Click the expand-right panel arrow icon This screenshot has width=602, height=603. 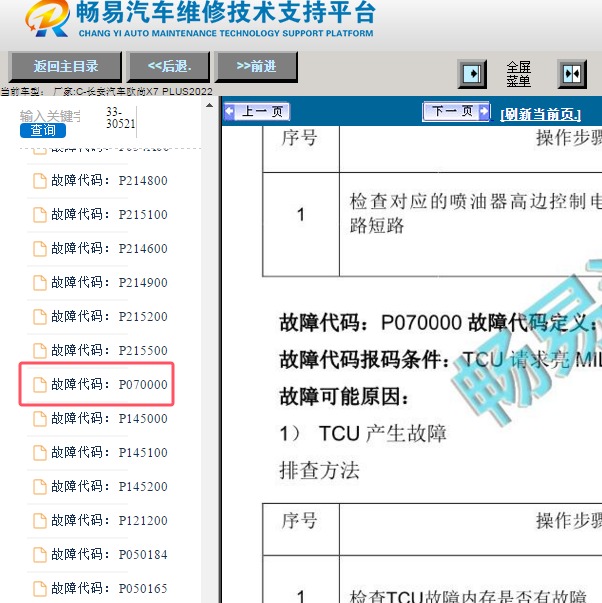472,73
